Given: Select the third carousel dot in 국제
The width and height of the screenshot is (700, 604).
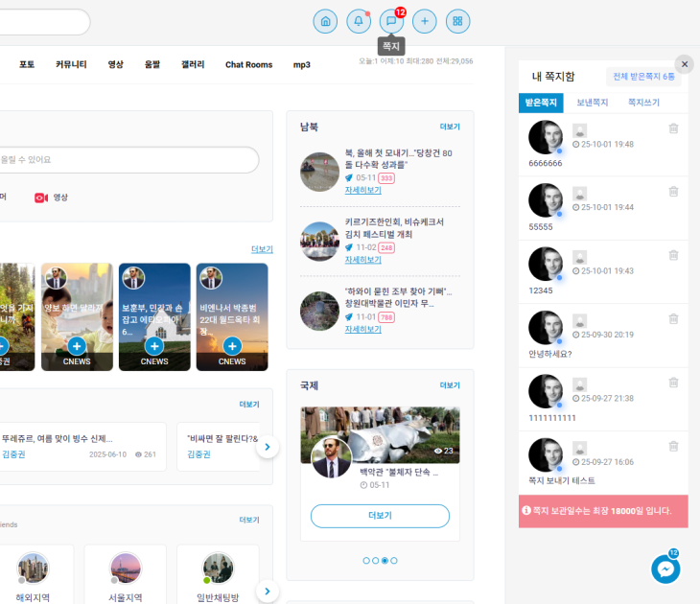Looking at the screenshot, I should 385,561.
